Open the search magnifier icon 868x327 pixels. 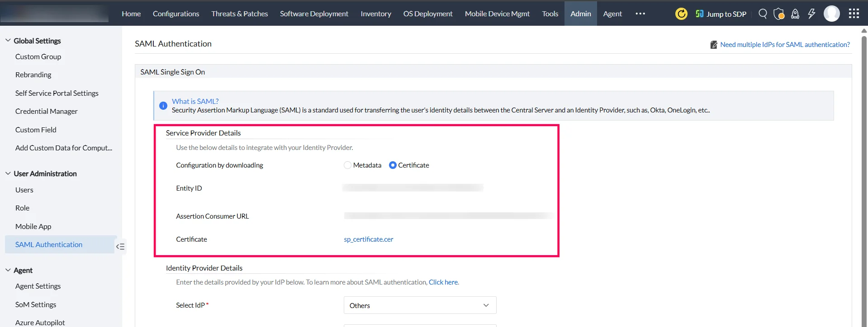pos(763,14)
